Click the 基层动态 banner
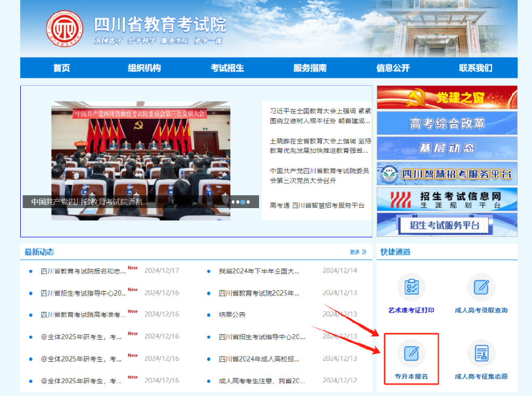Viewport: 532px width, 396px height. click(447, 148)
